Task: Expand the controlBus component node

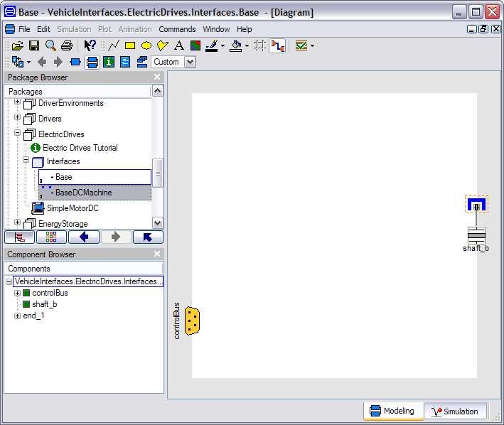Action: (x=18, y=293)
